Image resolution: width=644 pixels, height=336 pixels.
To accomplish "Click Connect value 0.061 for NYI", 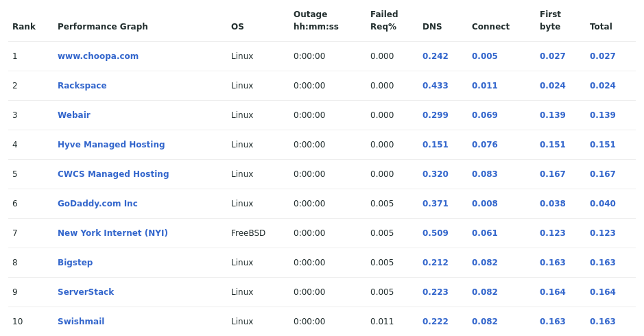I will click(485, 233).
